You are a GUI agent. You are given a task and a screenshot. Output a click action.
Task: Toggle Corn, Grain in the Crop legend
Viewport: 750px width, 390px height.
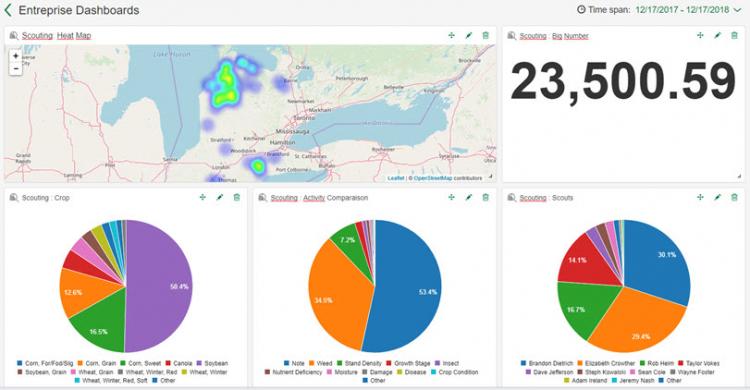tap(97, 364)
